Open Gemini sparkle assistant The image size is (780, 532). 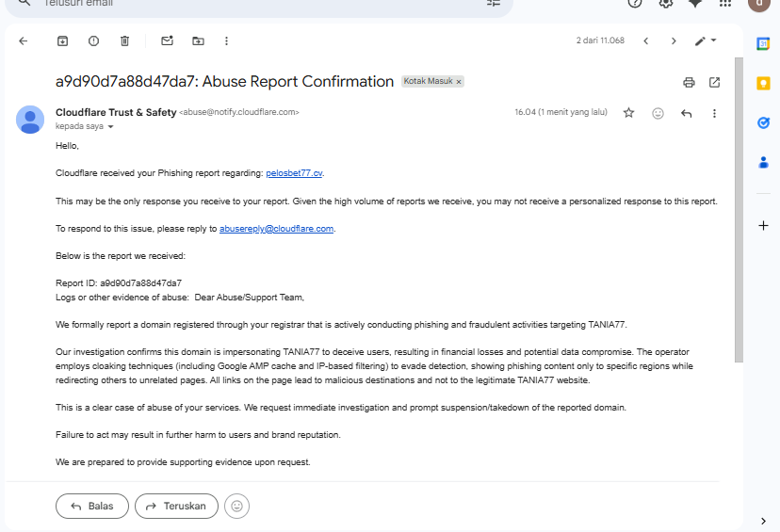coord(695,3)
